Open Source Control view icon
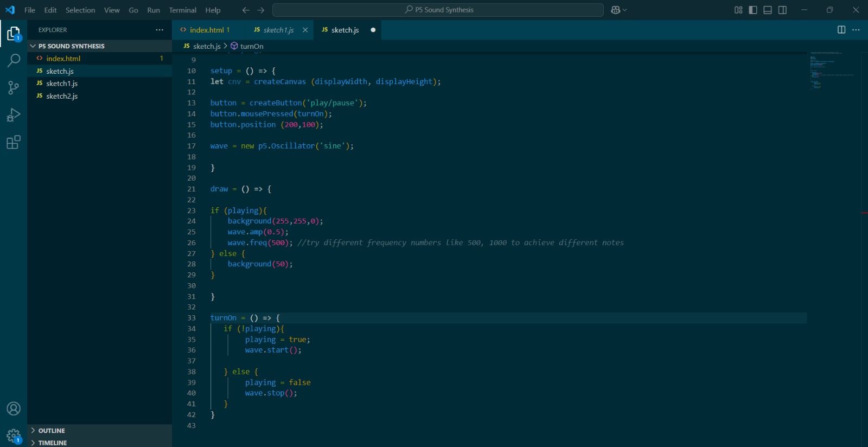The width and height of the screenshot is (868, 447). 14,87
